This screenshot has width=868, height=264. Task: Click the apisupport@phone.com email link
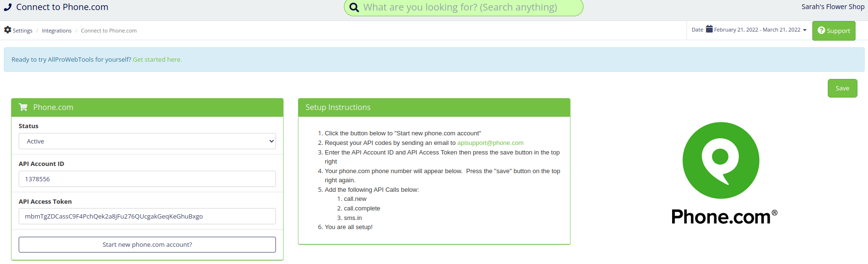[490, 143]
